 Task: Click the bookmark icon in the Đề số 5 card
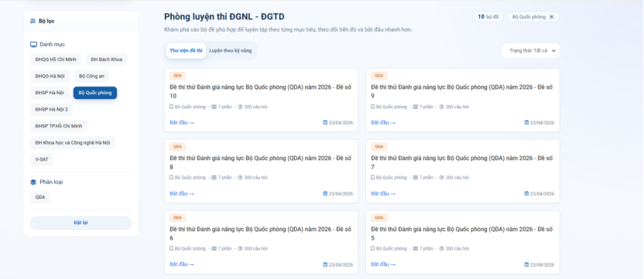coord(373,249)
